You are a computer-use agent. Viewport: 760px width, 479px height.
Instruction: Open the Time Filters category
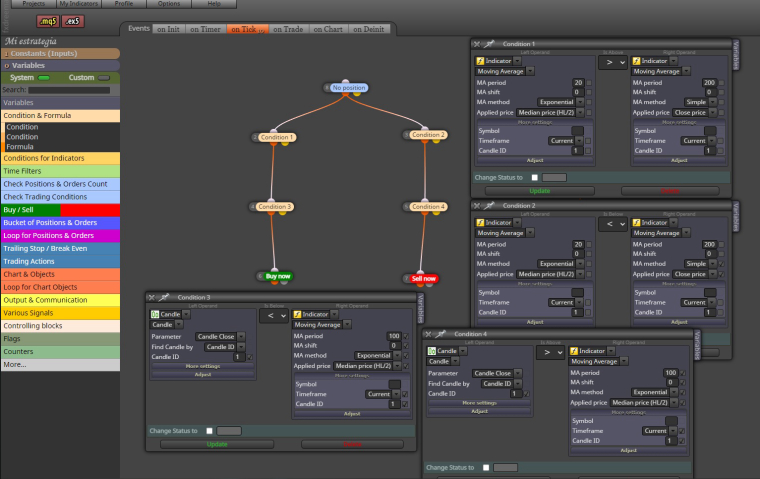(61, 171)
